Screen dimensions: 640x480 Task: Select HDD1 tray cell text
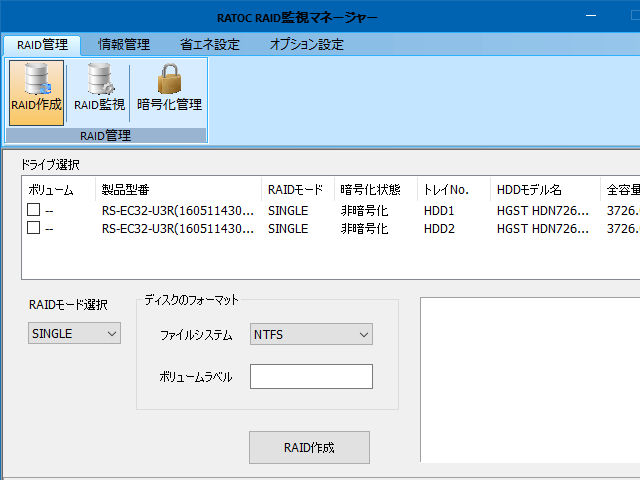[x=439, y=211]
